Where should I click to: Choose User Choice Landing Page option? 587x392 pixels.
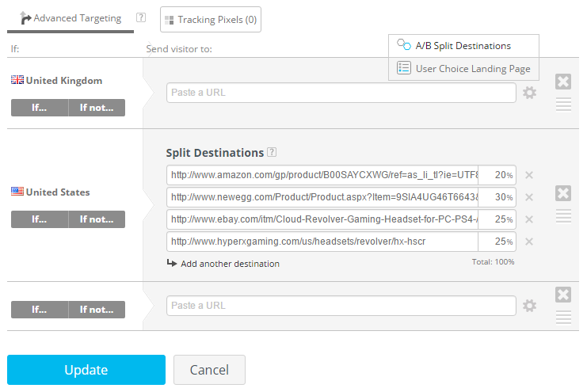[472, 69]
